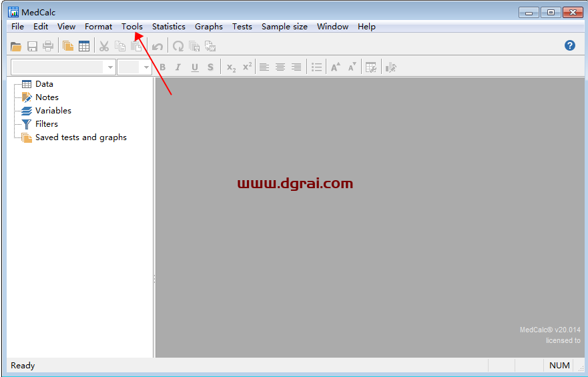Select Saved tests and graphs tree item
The width and height of the screenshot is (588, 377).
(x=81, y=137)
